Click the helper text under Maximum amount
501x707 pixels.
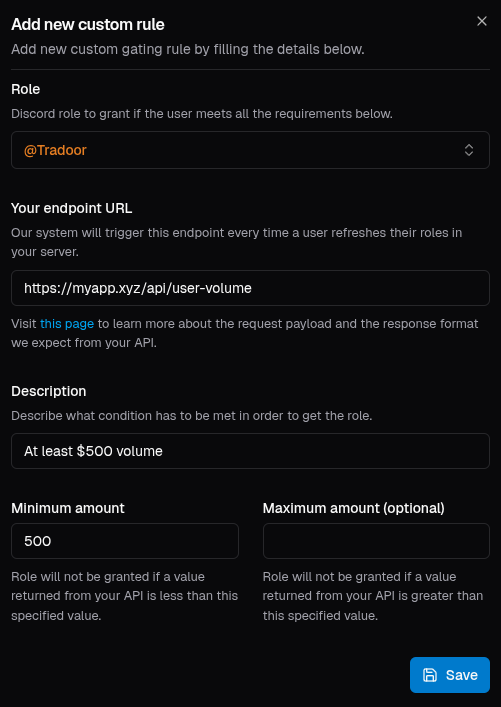(x=373, y=596)
